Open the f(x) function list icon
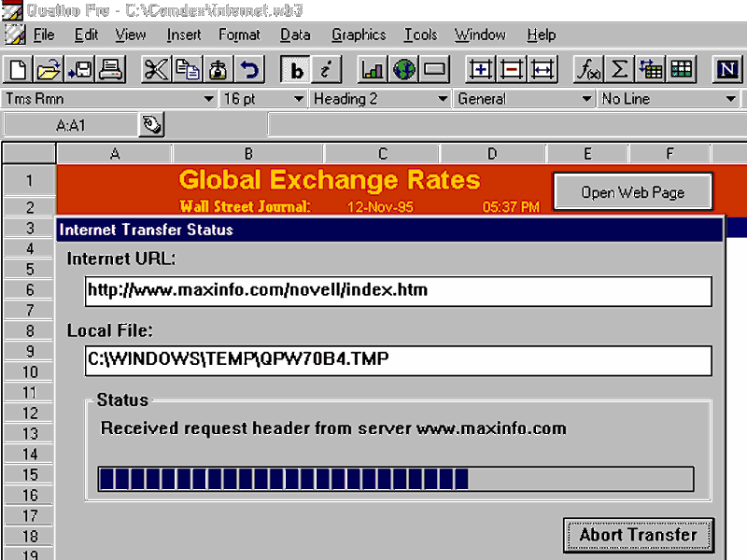The width and height of the screenshot is (747, 560). click(x=588, y=70)
